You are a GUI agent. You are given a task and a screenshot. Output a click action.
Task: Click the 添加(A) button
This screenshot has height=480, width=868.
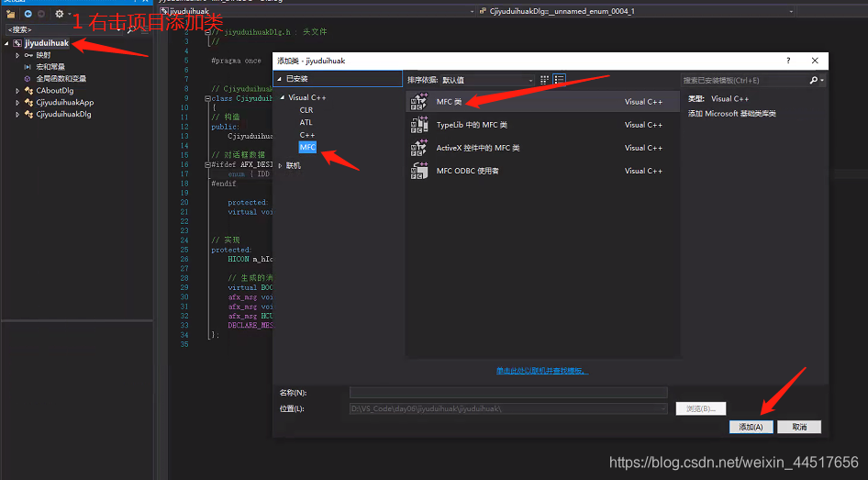(751, 427)
